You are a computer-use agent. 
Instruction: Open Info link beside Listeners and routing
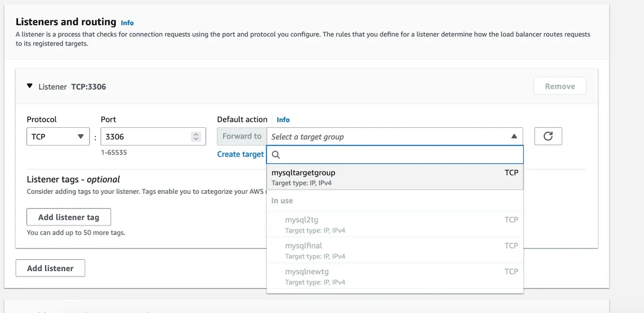point(127,23)
